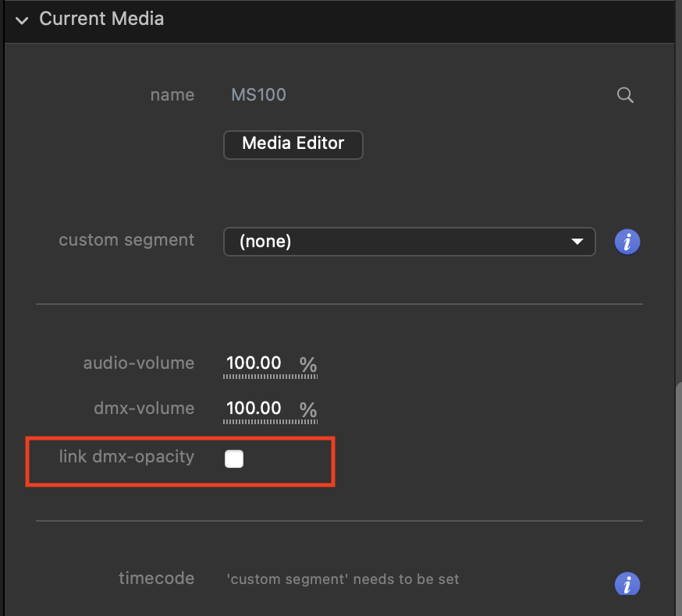Click the custom segment label
Viewport: 682px width, 616px height.
click(126, 240)
